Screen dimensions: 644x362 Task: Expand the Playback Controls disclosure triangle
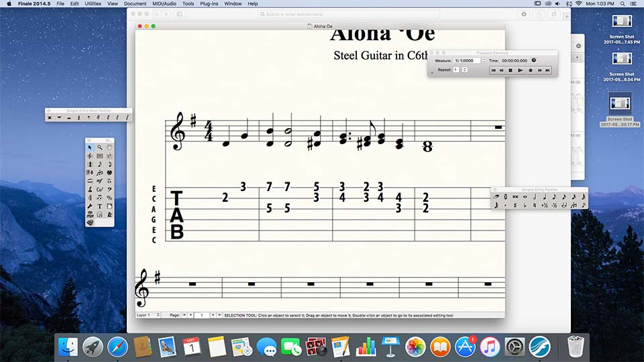click(433, 72)
